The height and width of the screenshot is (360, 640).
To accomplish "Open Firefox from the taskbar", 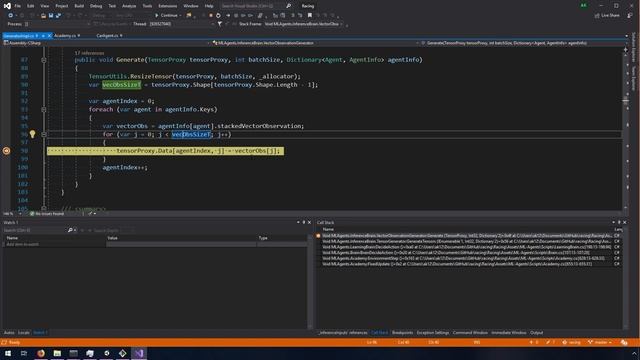I will pos(41,353).
